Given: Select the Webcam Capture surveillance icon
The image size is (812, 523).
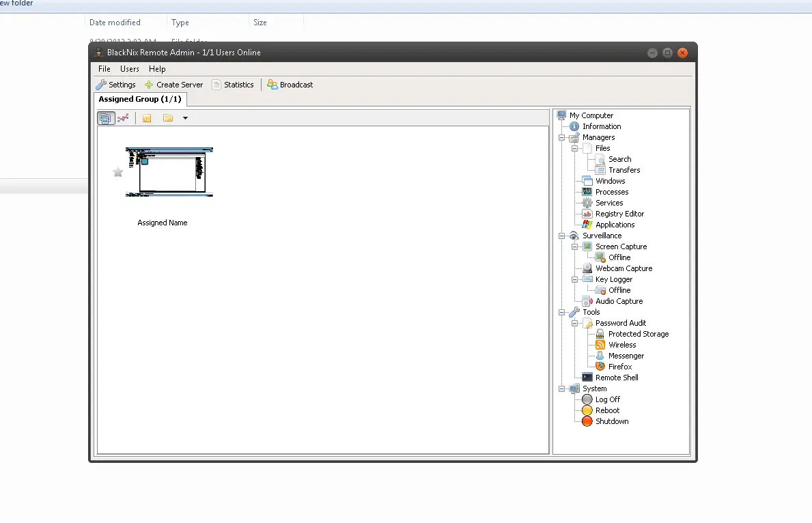Looking at the screenshot, I should coord(587,268).
